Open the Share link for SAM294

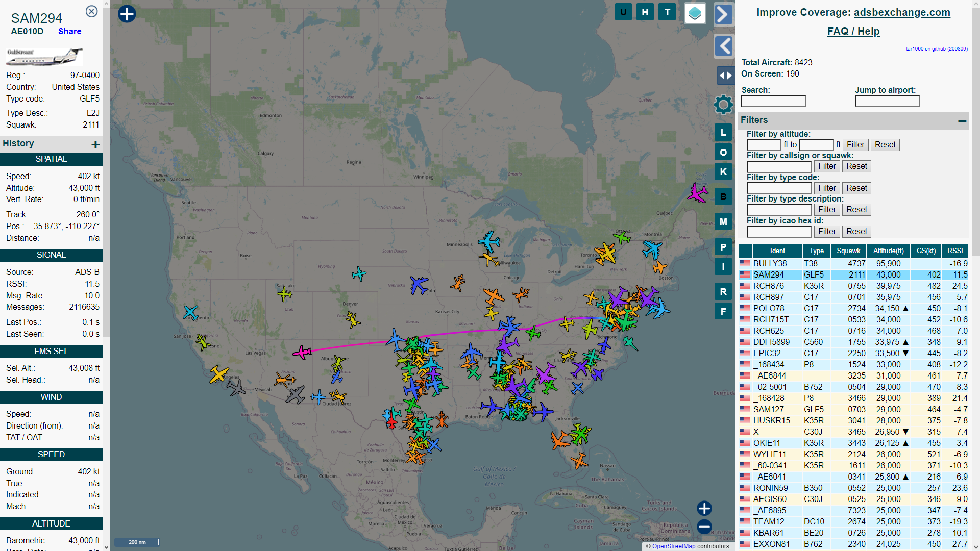pos(69,31)
